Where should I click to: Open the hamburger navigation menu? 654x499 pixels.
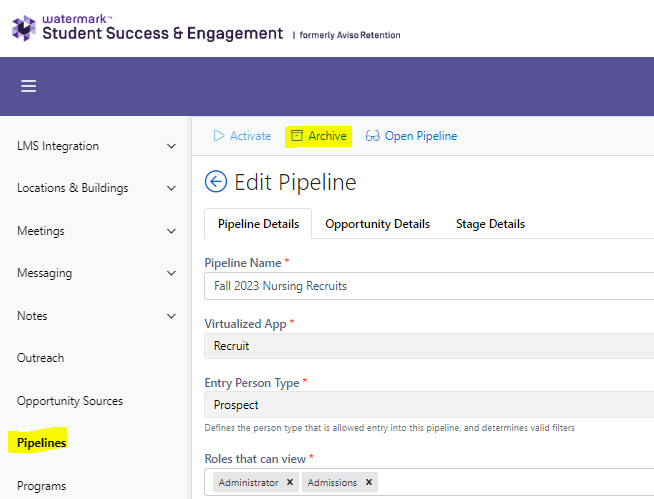28,86
